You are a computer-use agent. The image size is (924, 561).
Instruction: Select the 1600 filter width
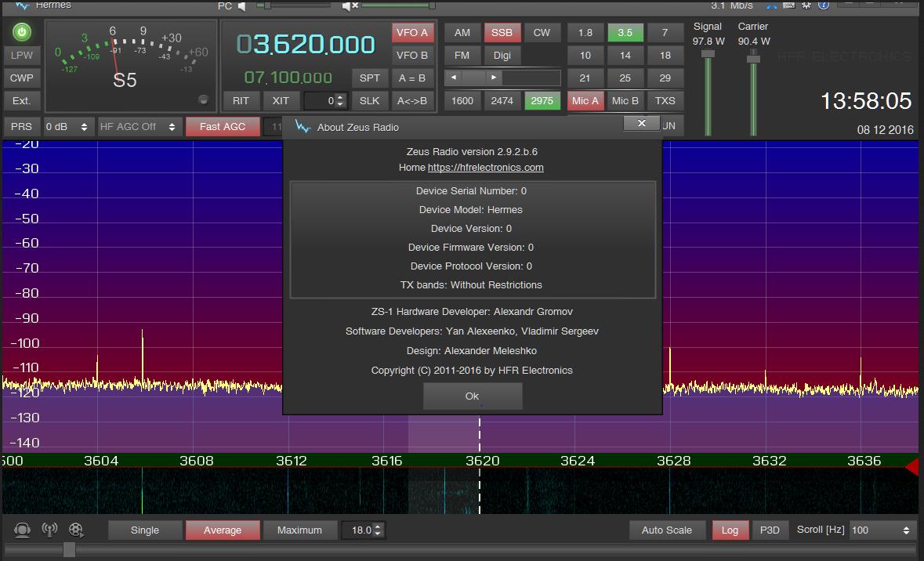(x=462, y=101)
